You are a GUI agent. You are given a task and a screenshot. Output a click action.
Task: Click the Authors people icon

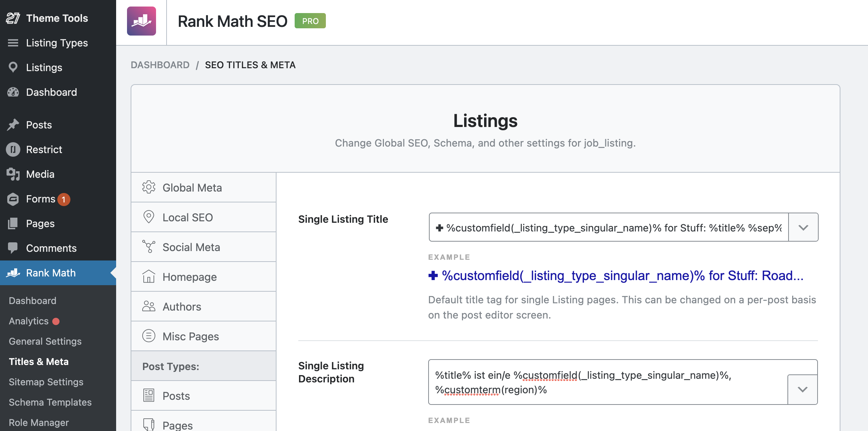pos(149,306)
